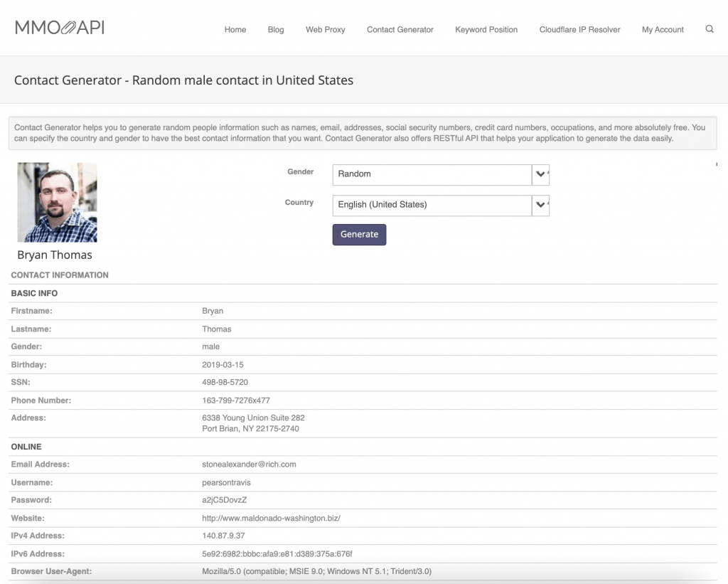Screen dimensions: 728x584
Task: Click the generated contact profile photo
Action: (x=57, y=203)
